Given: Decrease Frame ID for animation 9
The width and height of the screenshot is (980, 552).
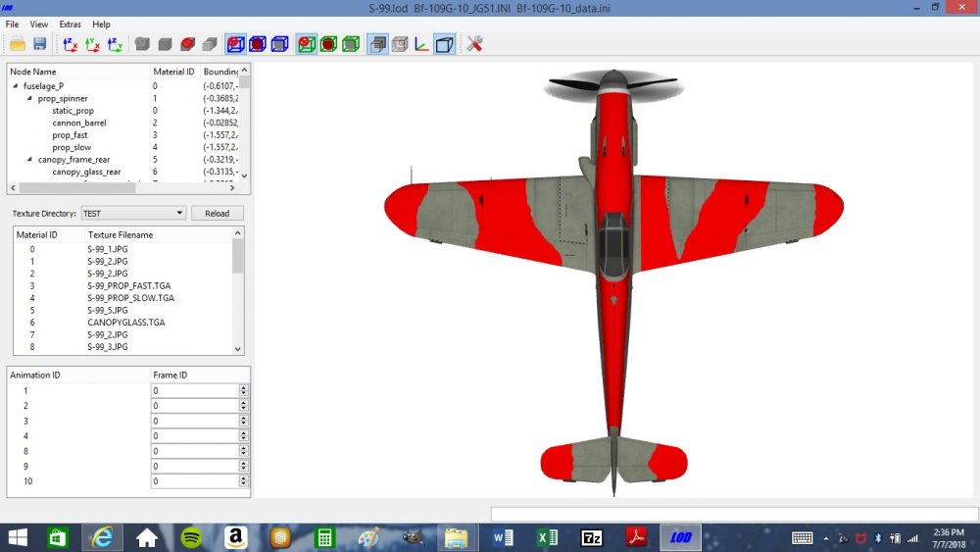Looking at the screenshot, I should coord(244,470).
